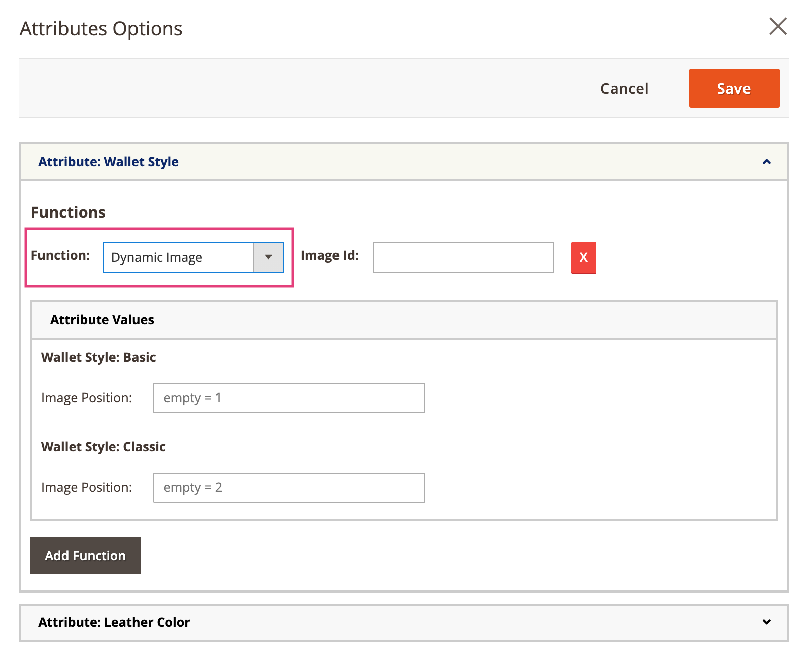Expand the Leather Color chevron

[x=766, y=622]
